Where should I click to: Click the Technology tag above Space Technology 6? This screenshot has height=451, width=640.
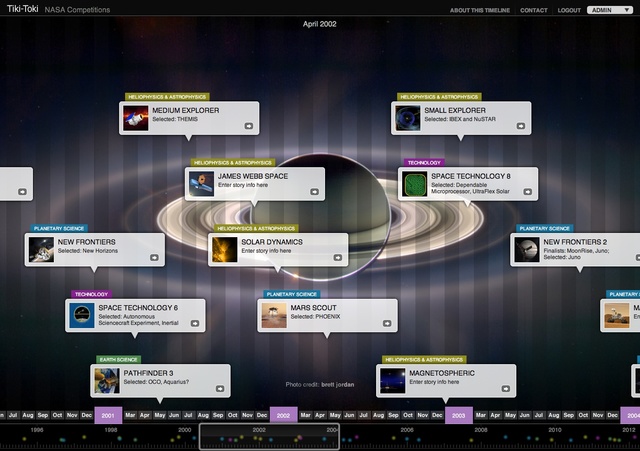91,294
